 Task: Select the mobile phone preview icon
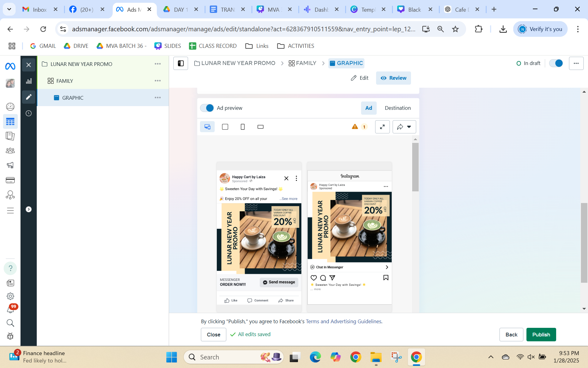coord(243,127)
